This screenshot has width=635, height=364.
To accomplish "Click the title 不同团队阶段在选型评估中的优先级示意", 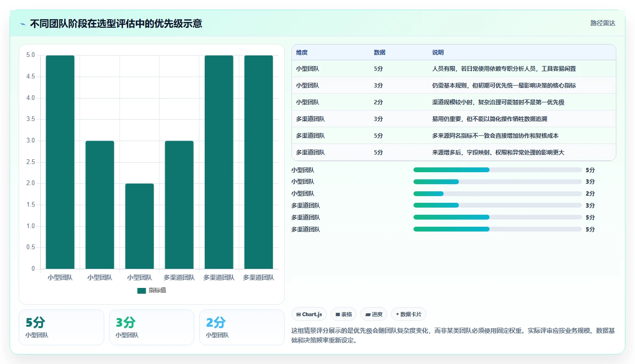I will (116, 23).
